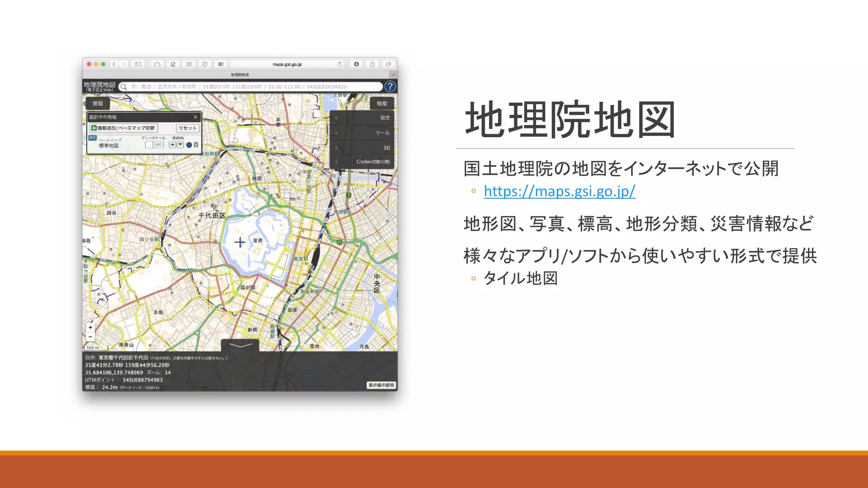Move layer down with down arrow
This screenshot has height=488, width=868.
click(180, 144)
